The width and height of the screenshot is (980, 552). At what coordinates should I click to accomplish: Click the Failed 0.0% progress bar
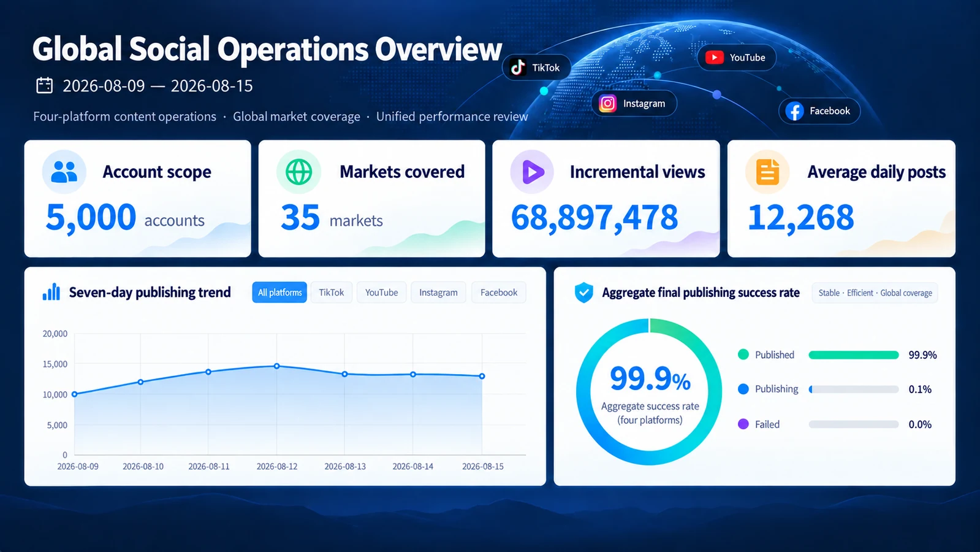tap(854, 424)
